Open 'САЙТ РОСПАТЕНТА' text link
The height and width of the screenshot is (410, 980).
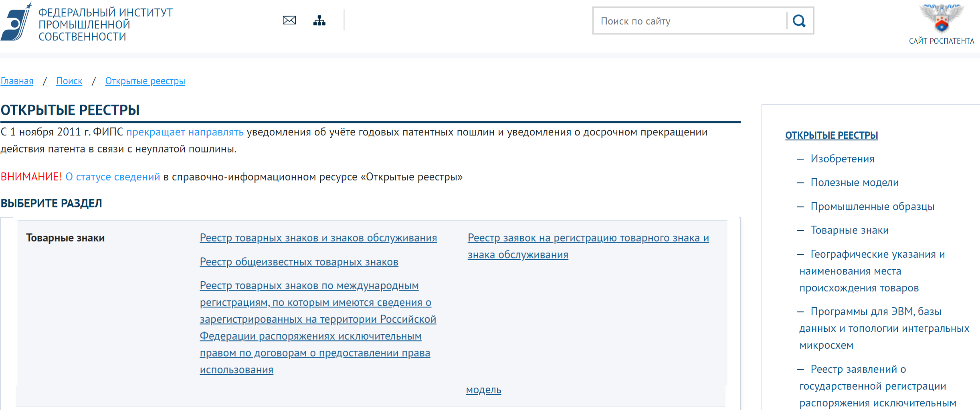941,41
